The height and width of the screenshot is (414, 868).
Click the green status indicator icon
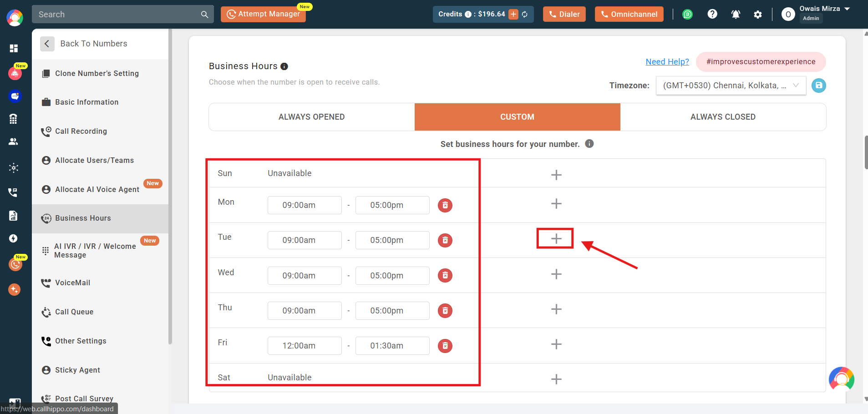(x=687, y=14)
